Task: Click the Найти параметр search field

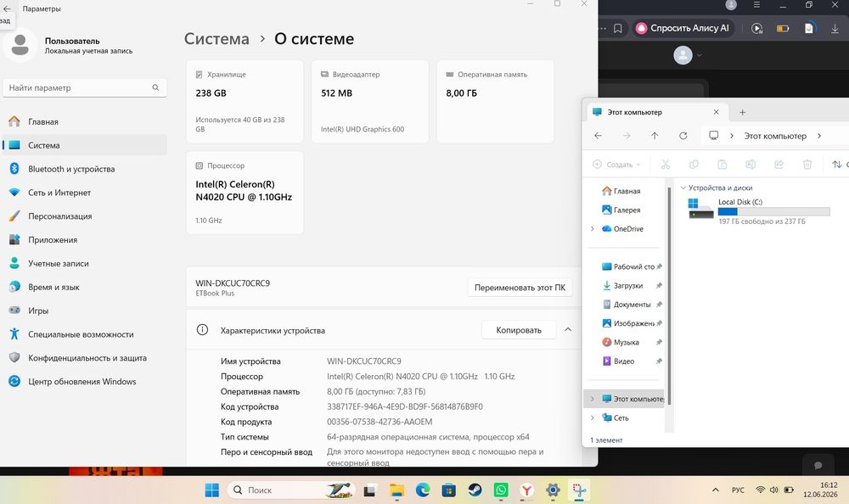Action: point(84,87)
